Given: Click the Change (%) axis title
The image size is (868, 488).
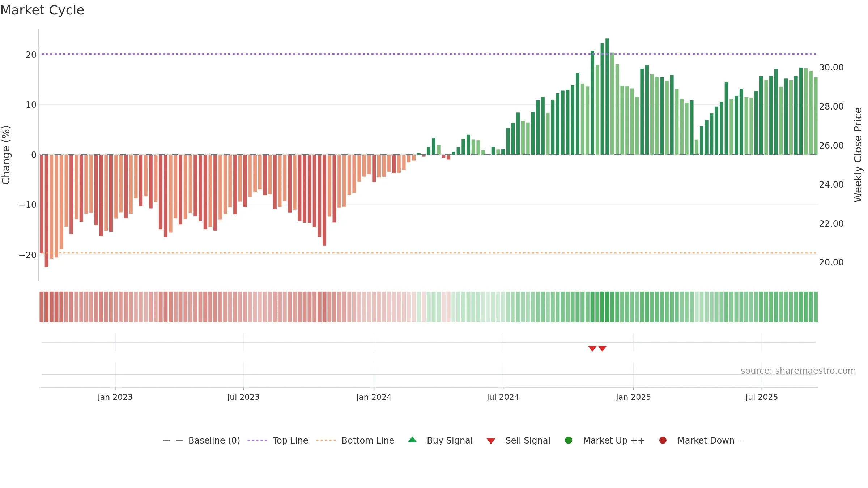Looking at the screenshot, I should (6, 155).
